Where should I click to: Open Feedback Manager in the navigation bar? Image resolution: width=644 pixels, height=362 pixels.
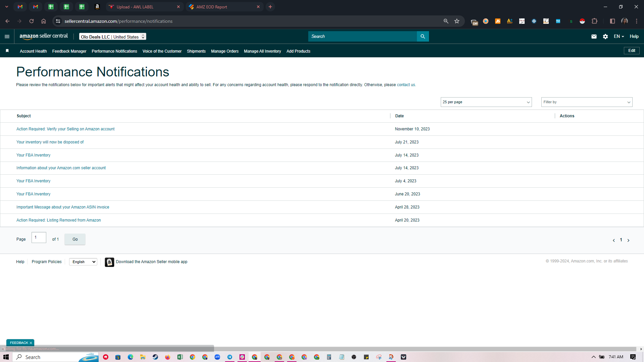(69, 51)
